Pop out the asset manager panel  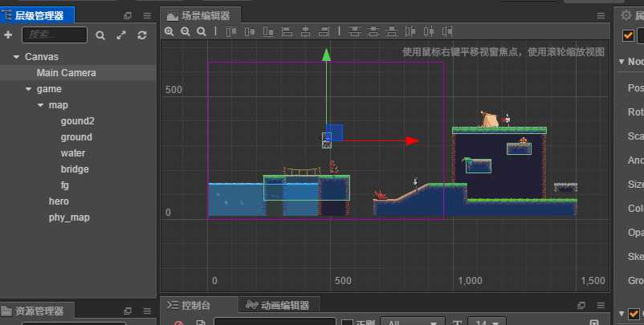128,311
